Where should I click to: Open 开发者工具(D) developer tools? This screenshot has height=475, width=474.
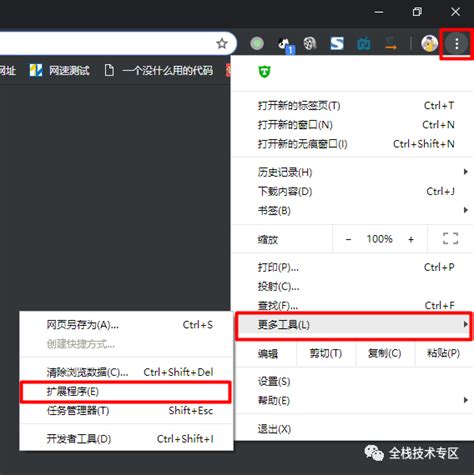click(127, 439)
